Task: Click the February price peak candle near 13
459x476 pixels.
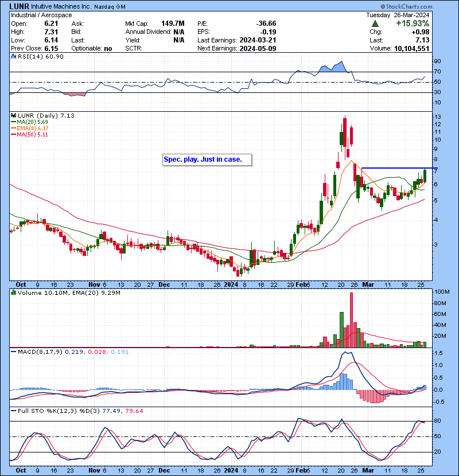Action: click(345, 138)
